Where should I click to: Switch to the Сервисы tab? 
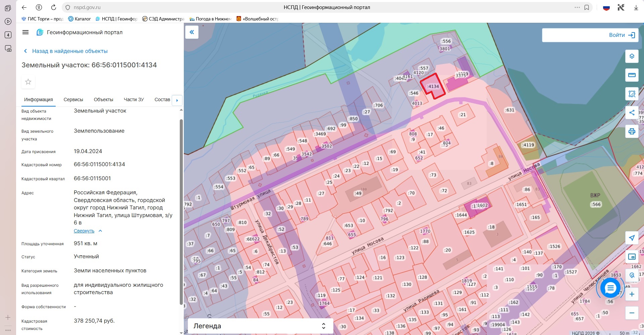(73, 99)
